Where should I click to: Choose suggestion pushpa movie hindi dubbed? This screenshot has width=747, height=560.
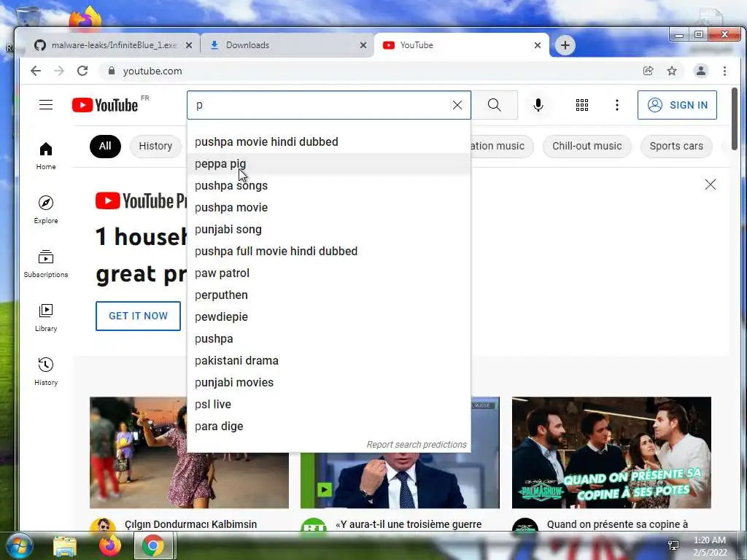click(x=329, y=142)
